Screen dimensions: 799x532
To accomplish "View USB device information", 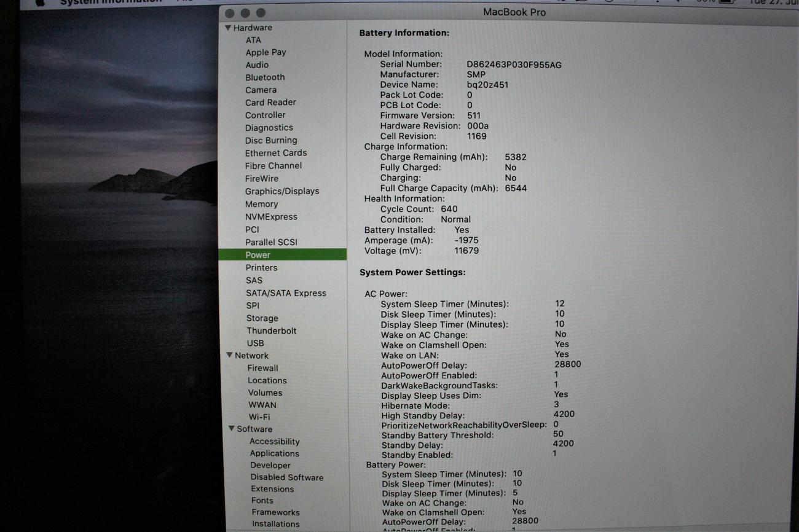I will [255, 343].
